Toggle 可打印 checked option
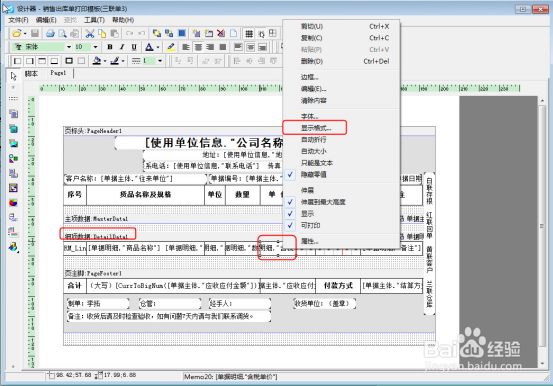This screenshot has width=553, height=386. pyautogui.click(x=341, y=225)
